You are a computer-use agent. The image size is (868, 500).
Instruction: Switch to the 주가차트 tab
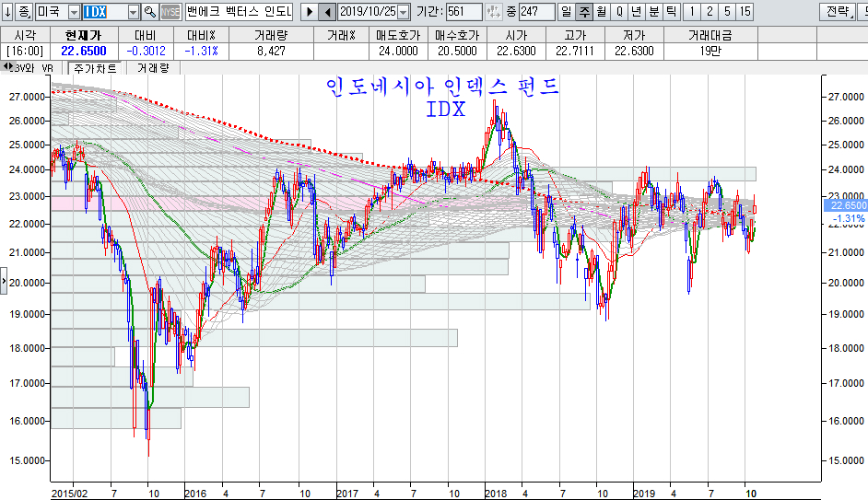point(94,68)
